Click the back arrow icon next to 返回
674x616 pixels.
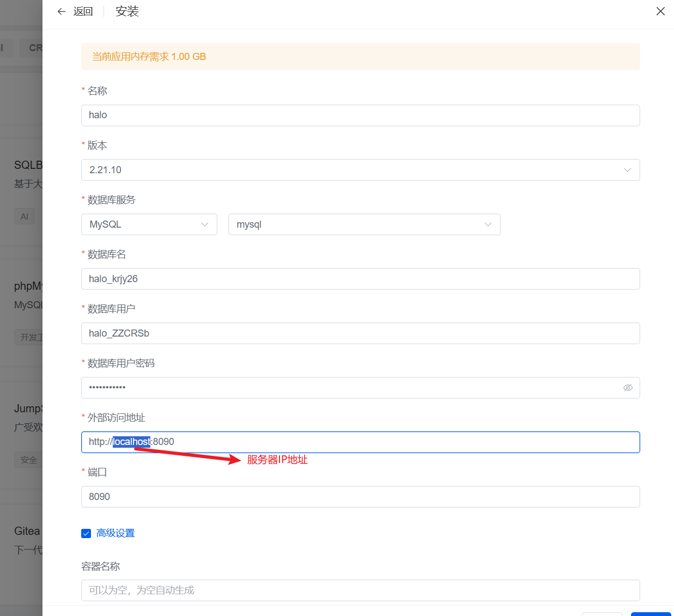tap(61, 11)
